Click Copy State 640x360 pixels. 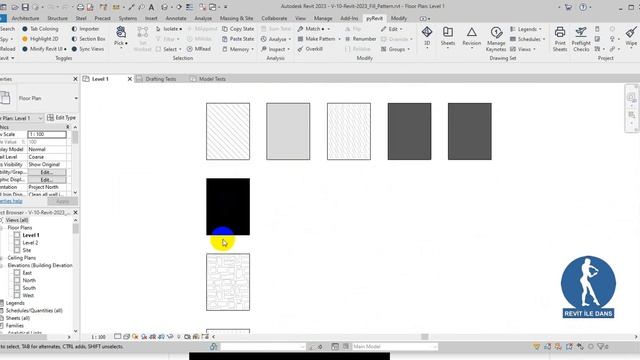(238, 29)
